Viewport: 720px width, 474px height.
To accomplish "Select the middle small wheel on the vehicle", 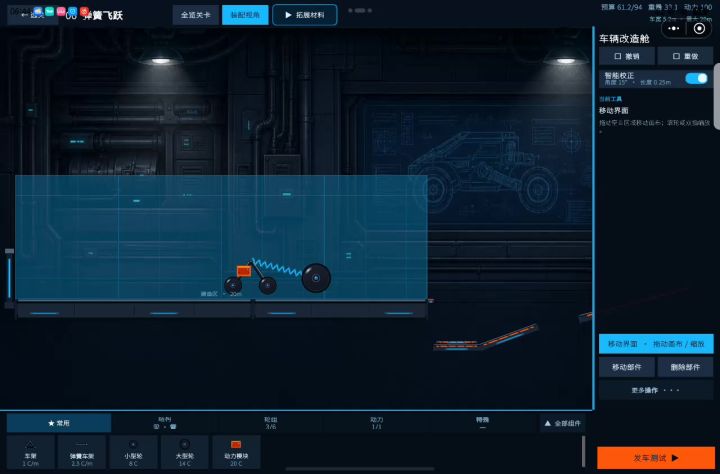I will point(267,285).
